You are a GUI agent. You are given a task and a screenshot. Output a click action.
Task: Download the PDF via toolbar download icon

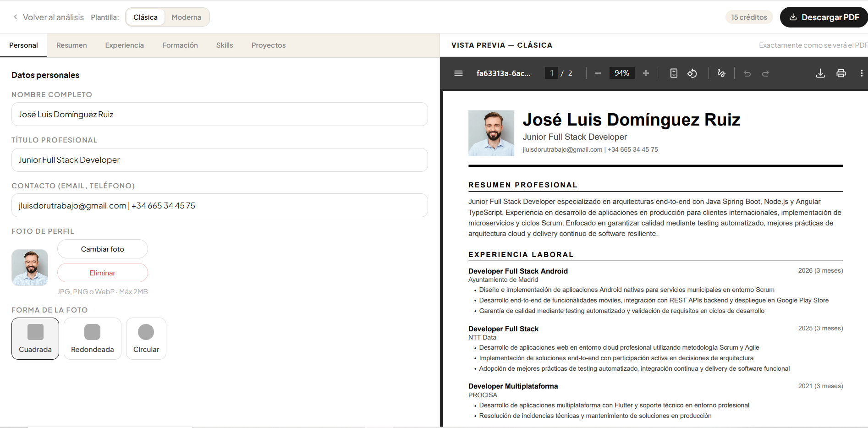point(820,73)
